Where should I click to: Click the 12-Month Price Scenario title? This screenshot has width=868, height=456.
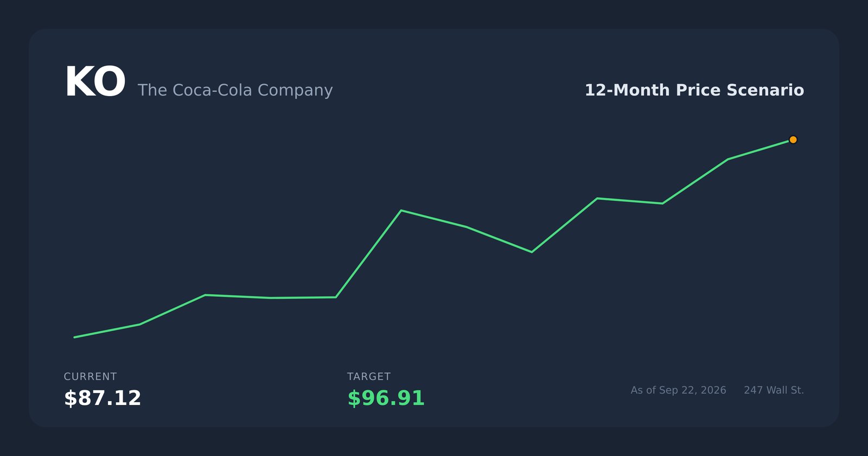click(x=694, y=90)
